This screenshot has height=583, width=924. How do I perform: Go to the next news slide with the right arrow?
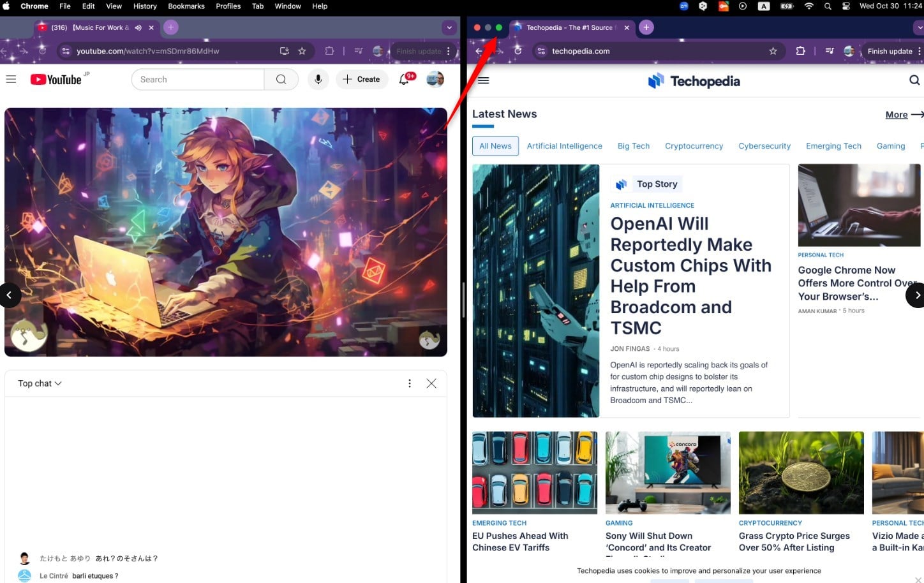(916, 295)
